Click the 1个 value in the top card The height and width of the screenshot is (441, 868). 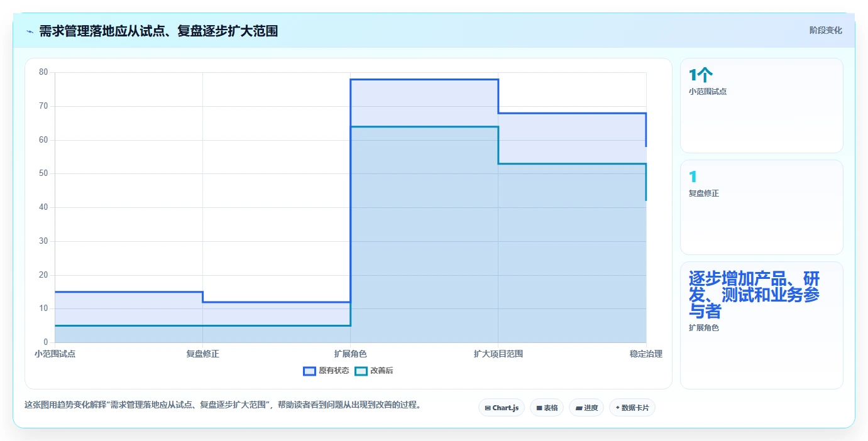tap(701, 75)
